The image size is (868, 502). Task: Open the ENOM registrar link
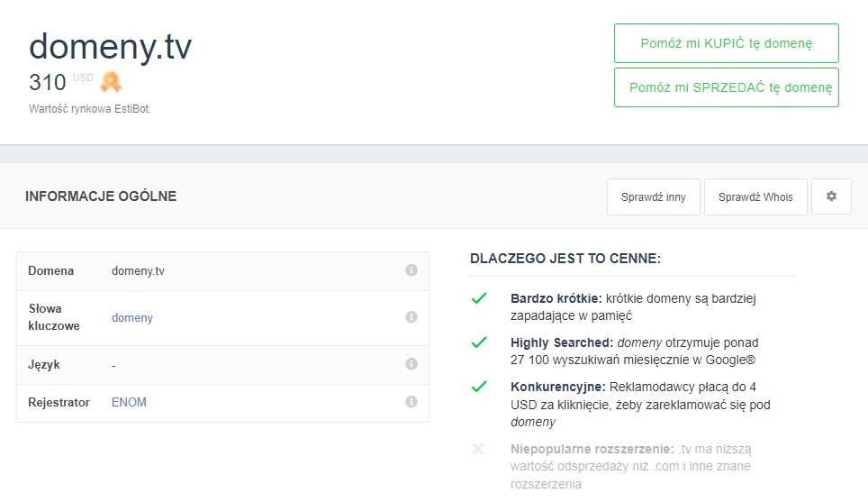(129, 403)
